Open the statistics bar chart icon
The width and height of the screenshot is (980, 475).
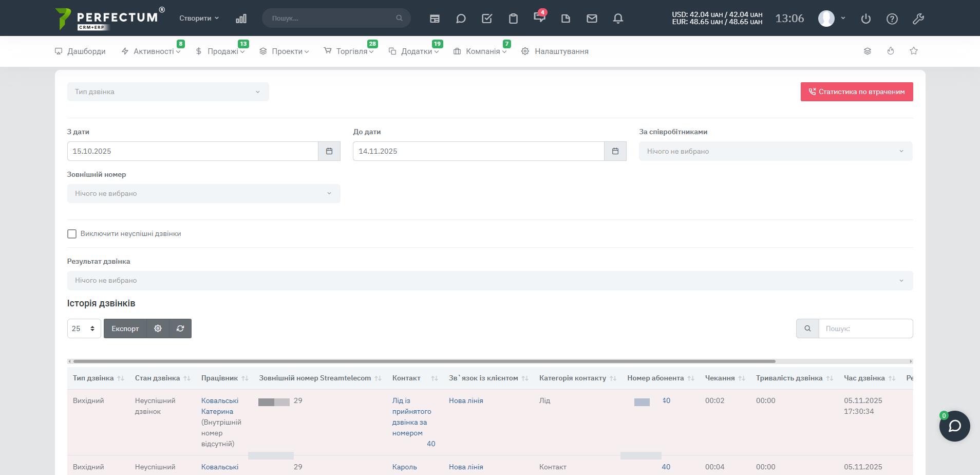pyautogui.click(x=241, y=19)
